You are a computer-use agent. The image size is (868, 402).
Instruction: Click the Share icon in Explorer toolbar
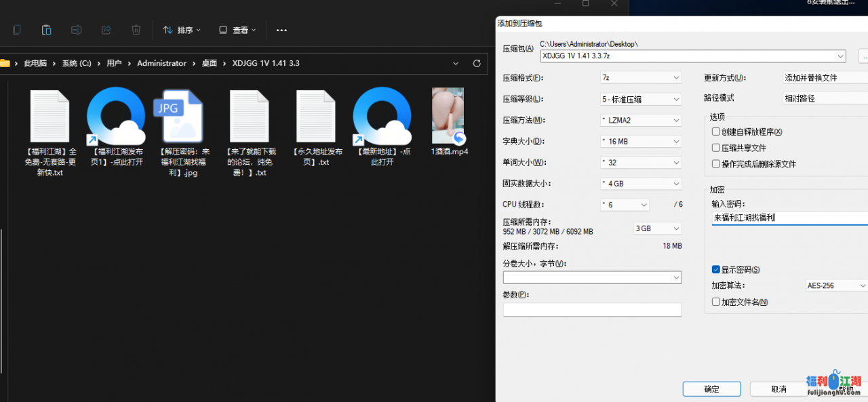tap(106, 30)
